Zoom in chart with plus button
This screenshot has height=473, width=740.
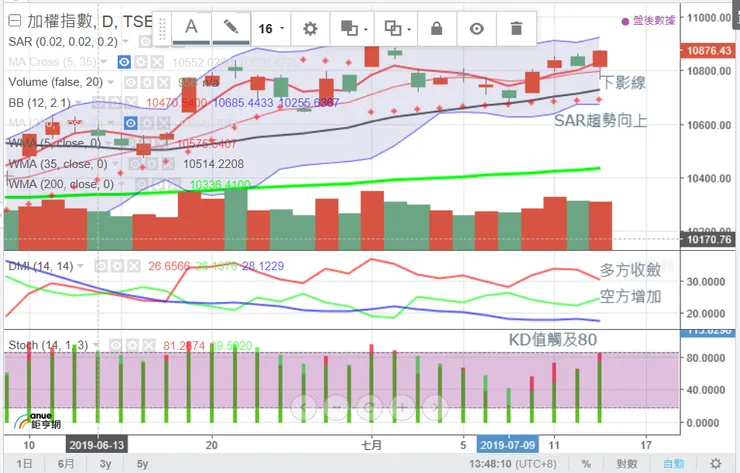point(403,407)
